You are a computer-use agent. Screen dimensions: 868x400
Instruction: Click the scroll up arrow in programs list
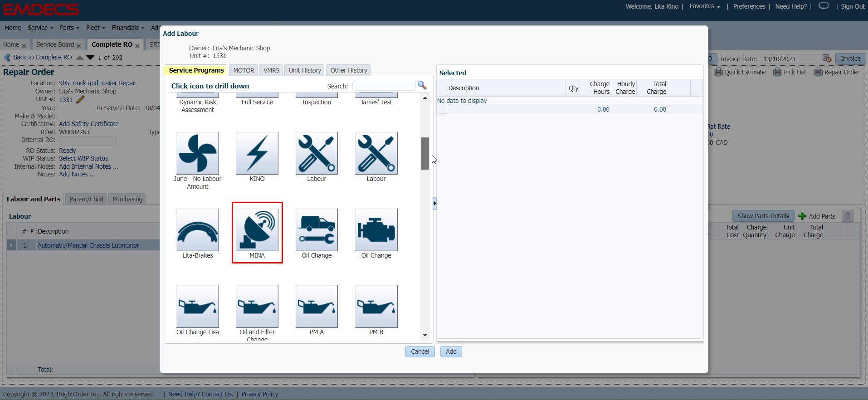(425, 98)
